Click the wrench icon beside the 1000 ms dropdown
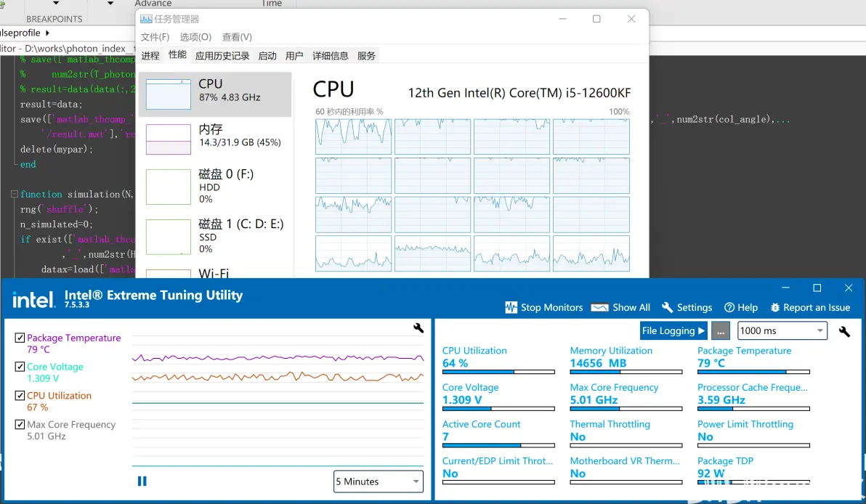 pos(844,331)
